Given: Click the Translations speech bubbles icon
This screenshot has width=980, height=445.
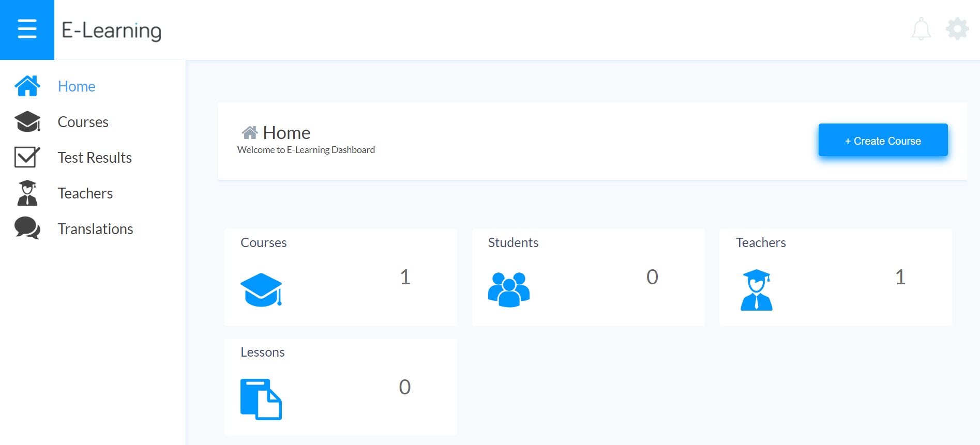Looking at the screenshot, I should click(x=27, y=228).
